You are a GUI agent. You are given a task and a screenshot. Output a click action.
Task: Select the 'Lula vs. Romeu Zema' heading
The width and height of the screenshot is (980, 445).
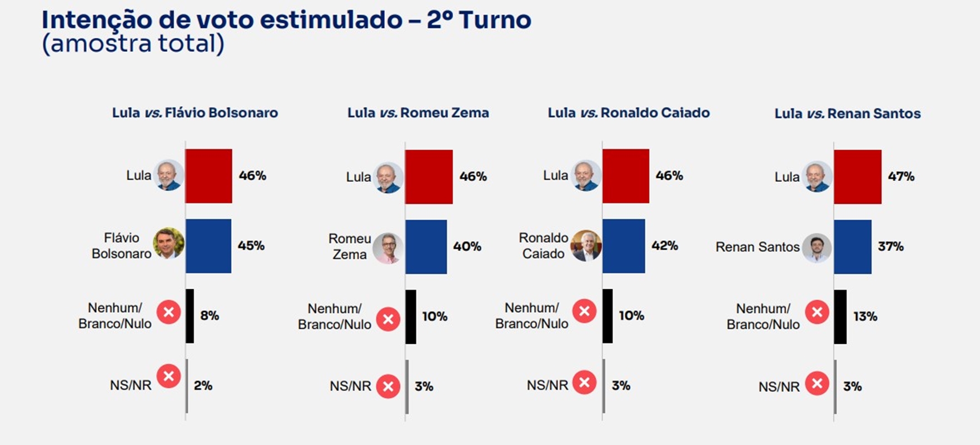point(418,113)
